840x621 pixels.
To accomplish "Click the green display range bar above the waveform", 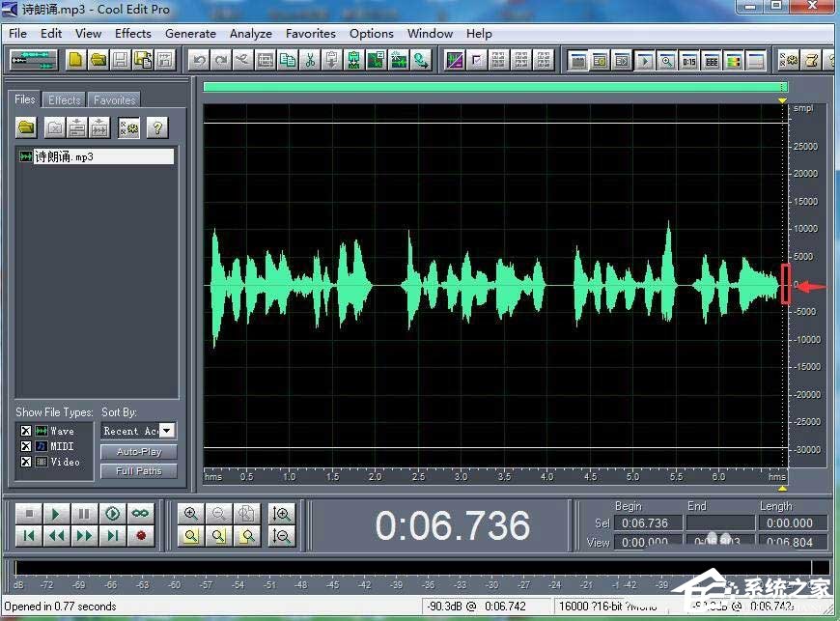I will coord(495,87).
